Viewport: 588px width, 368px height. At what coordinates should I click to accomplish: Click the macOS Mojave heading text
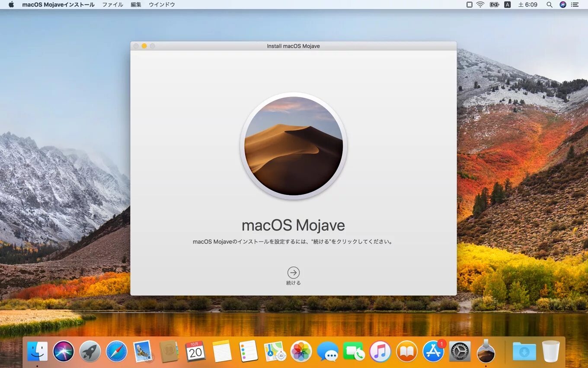293,226
